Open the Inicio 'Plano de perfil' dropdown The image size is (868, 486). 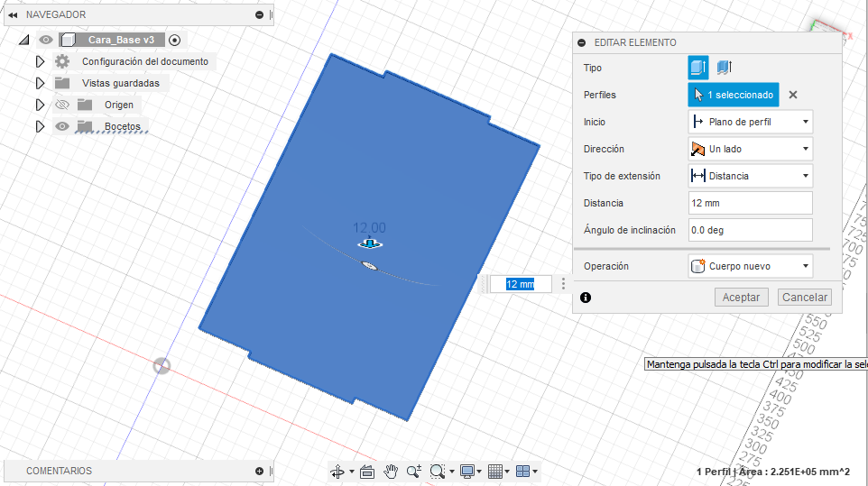pyautogui.click(x=750, y=122)
